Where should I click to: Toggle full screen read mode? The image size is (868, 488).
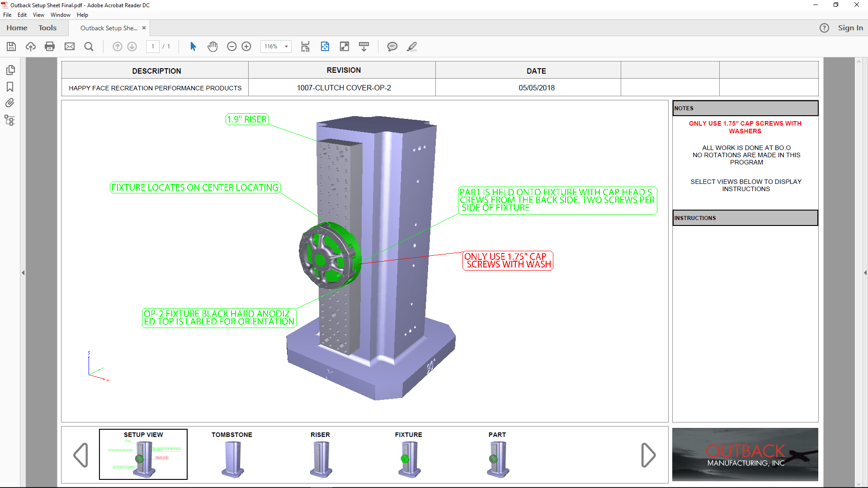tap(344, 47)
